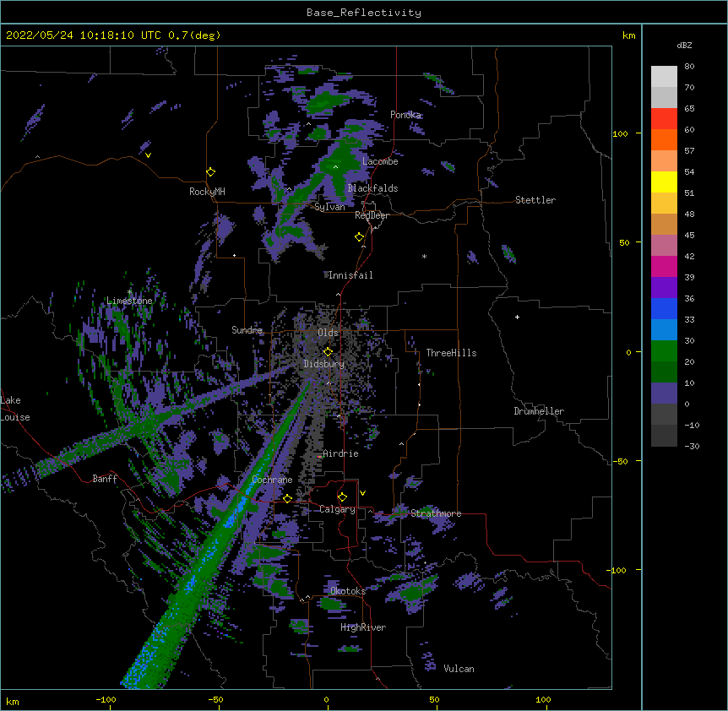The image size is (728, 711).
Task: Click yellow diamond marker near RockyMH
Action: (x=211, y=172)
